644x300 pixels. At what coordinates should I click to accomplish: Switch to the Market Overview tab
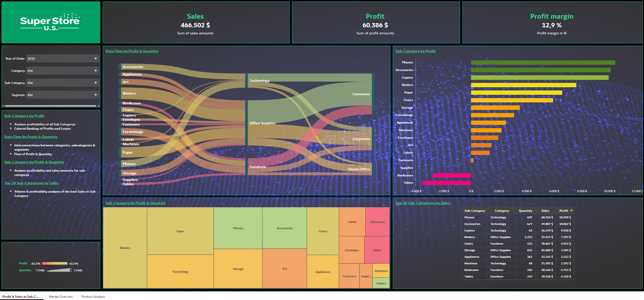point(61,296)
